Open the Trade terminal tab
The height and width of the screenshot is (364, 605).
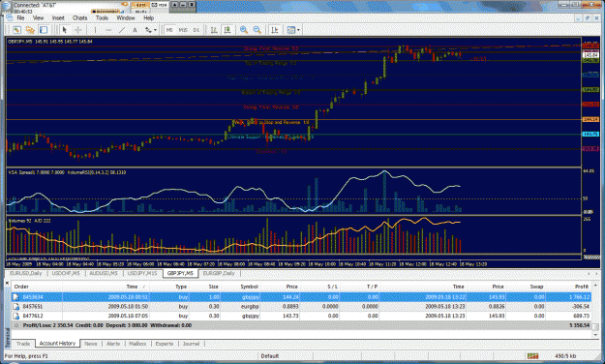[x=23, y=344]
